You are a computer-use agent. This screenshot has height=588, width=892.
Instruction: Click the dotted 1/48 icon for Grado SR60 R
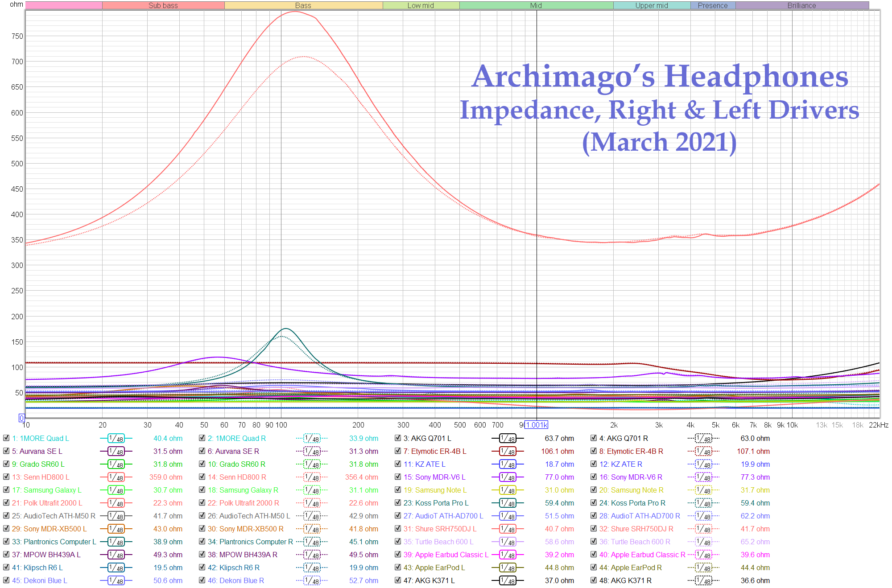pyautogui.click(x=312, y=464)
